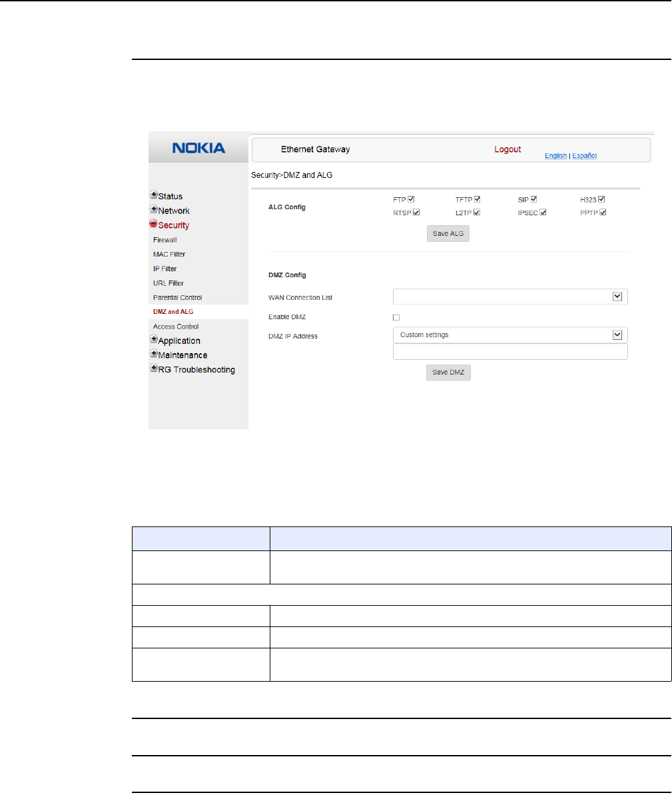Open the IP Filter page
Screen dimensions: 672x799
(x=165, y=269)
